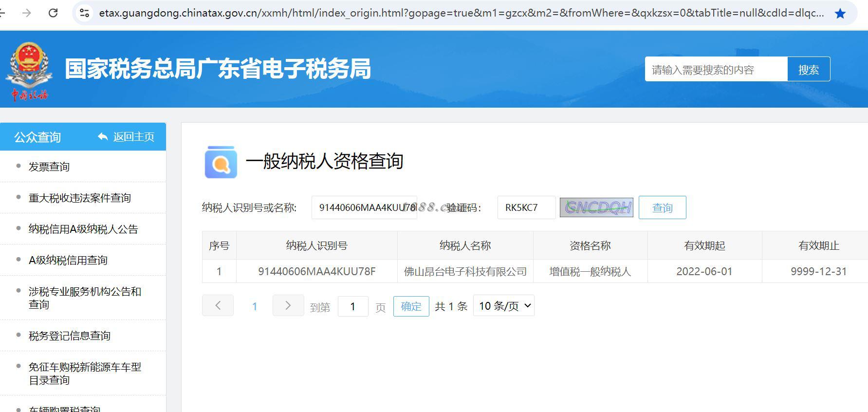Click the 查询 query button
868x412 pixels.
[662, 207]
